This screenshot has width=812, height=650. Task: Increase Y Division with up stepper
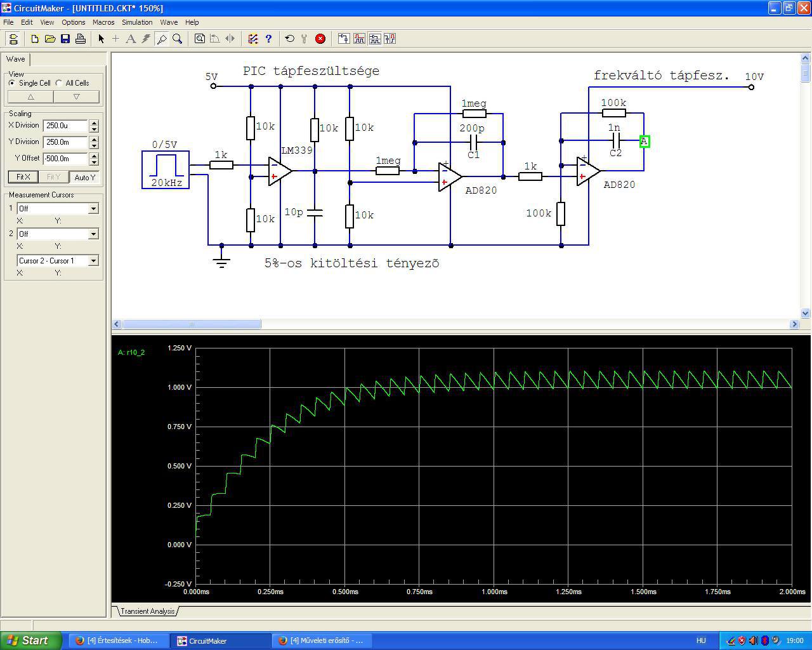(94, 139)
